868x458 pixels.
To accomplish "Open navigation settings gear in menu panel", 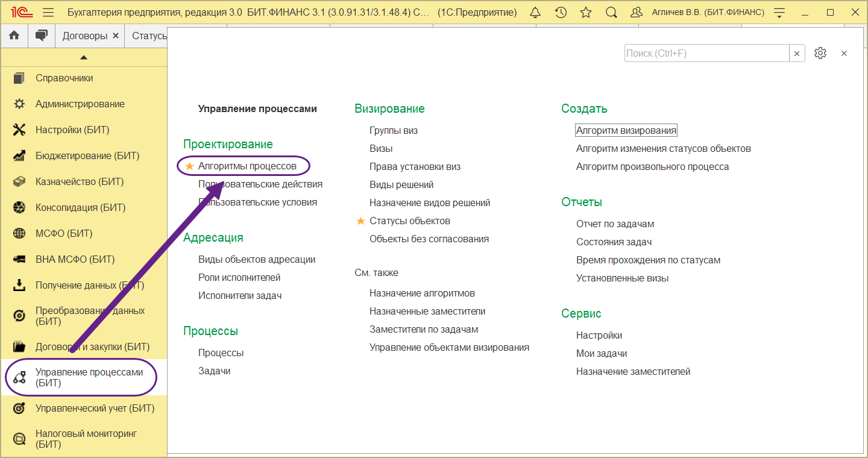I will [820, 53].
